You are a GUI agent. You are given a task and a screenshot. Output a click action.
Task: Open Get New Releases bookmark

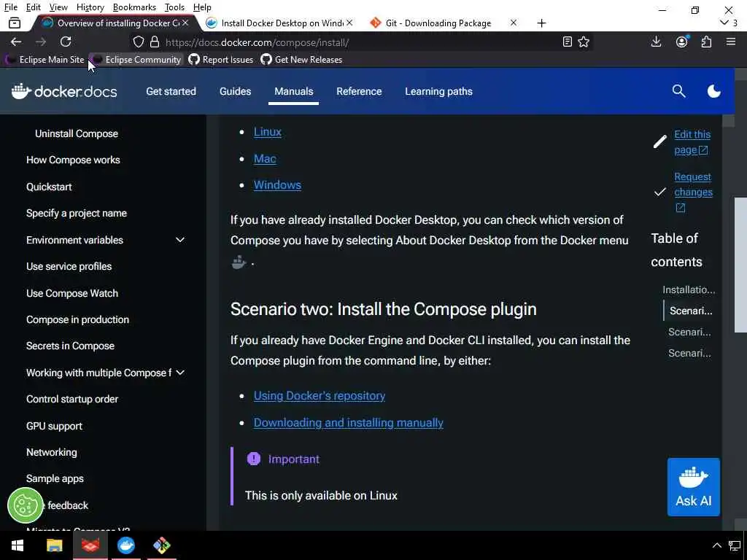pos(301,60)
